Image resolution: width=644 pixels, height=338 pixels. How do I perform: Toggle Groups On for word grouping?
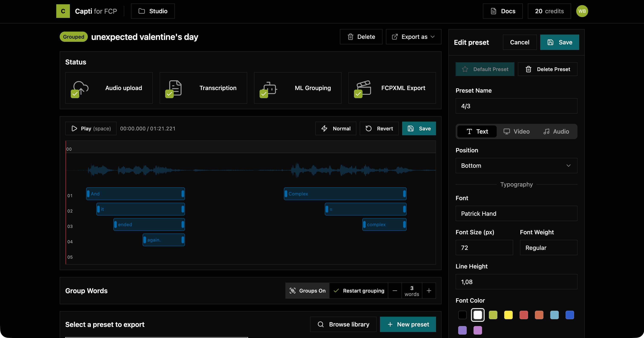307,290
